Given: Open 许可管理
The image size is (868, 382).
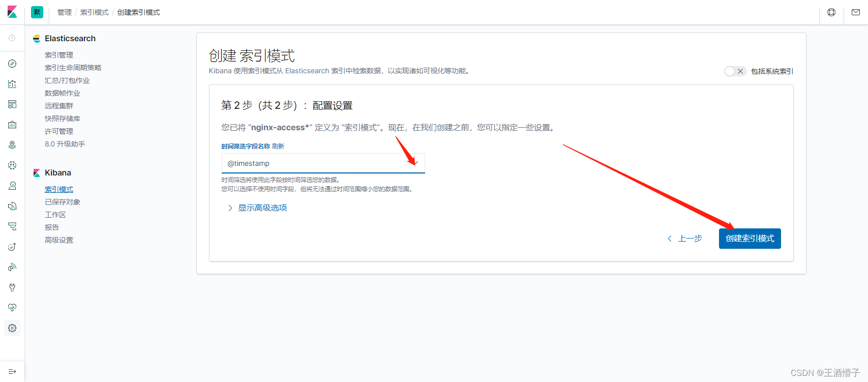Looking at the screenshot, I should coord(59,131).
